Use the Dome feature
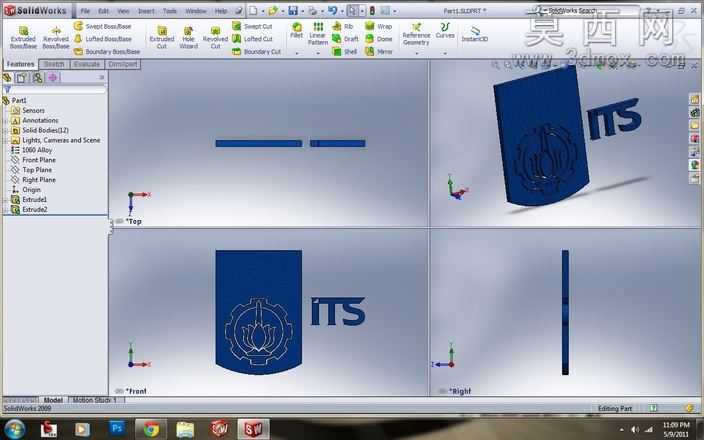 [x=379, y=39]
